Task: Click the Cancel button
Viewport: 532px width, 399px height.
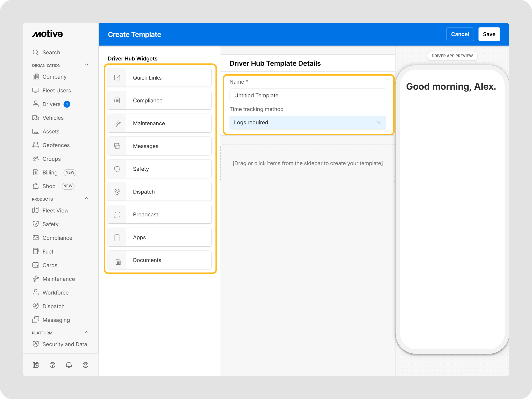Action: pyautogui.click(x=460, y=34)
